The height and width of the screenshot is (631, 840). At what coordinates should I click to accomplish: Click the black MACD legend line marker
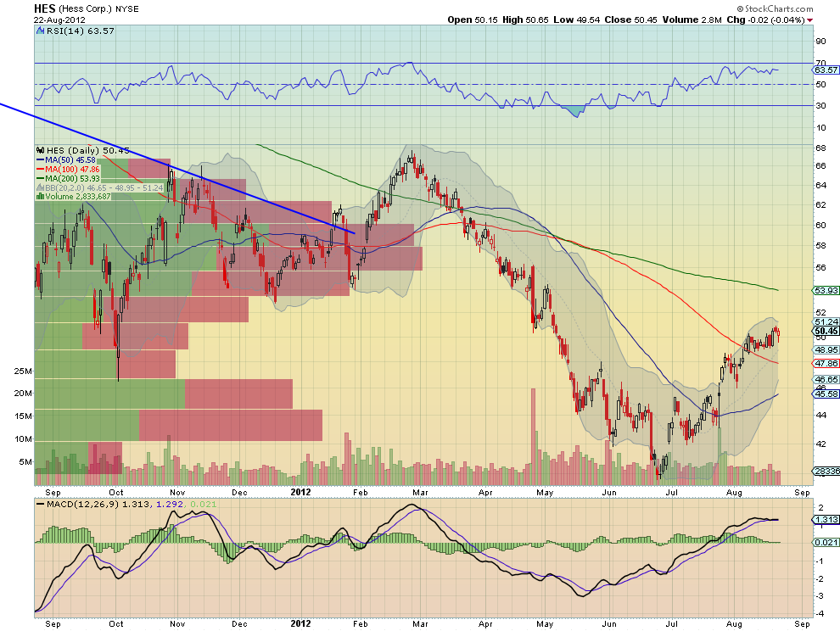coord(40,504)
